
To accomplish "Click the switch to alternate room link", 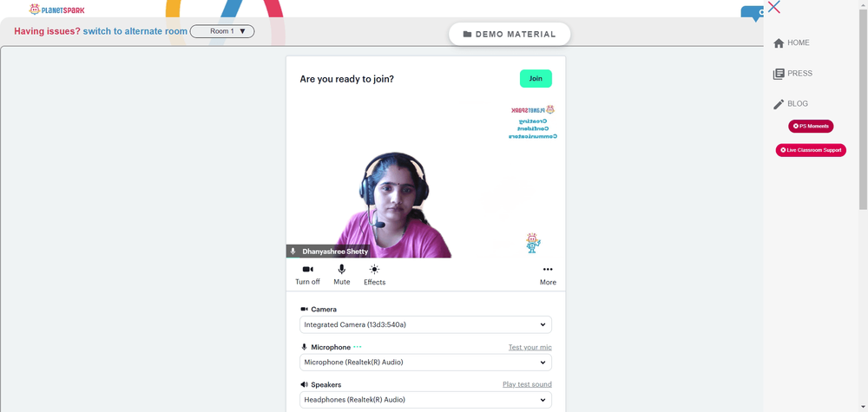I will 135,31.
